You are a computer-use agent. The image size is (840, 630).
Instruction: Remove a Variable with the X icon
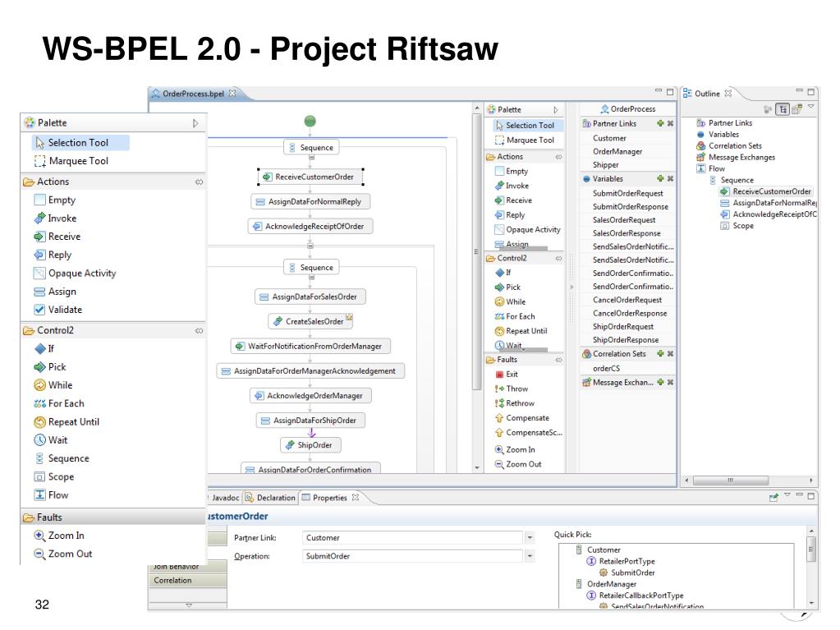tap(670, 178)
